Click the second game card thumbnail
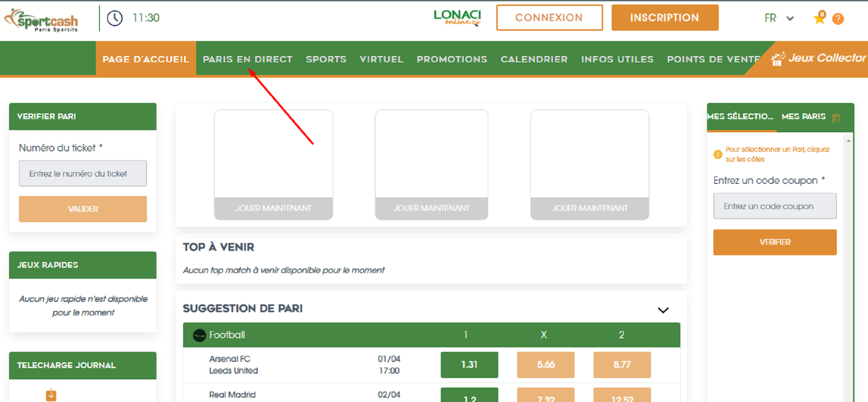The image size is (868, 402). click(431, 154)
